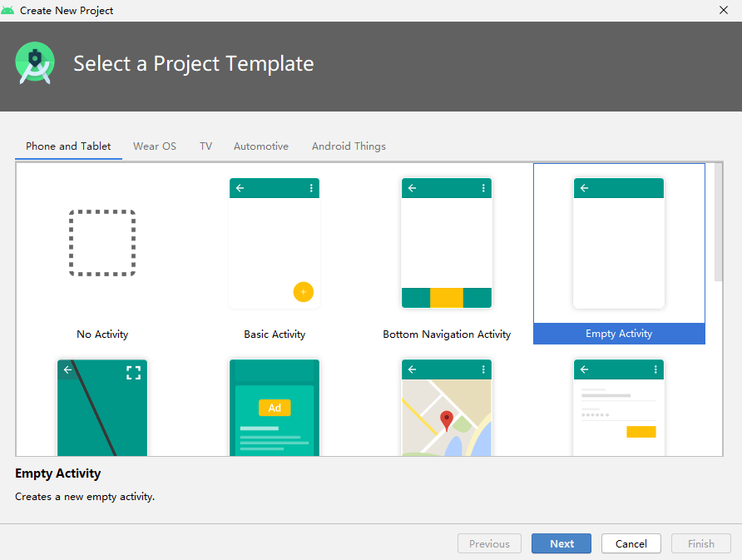Screen dimensions: 742x560
Task: Open the Automotive tab
Action: point(261,146)
